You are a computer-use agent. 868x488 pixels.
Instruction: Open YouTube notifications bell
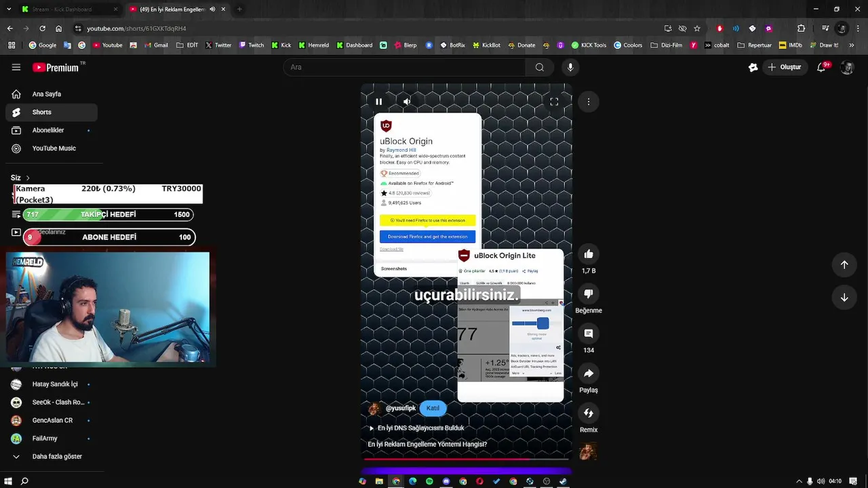821,67
